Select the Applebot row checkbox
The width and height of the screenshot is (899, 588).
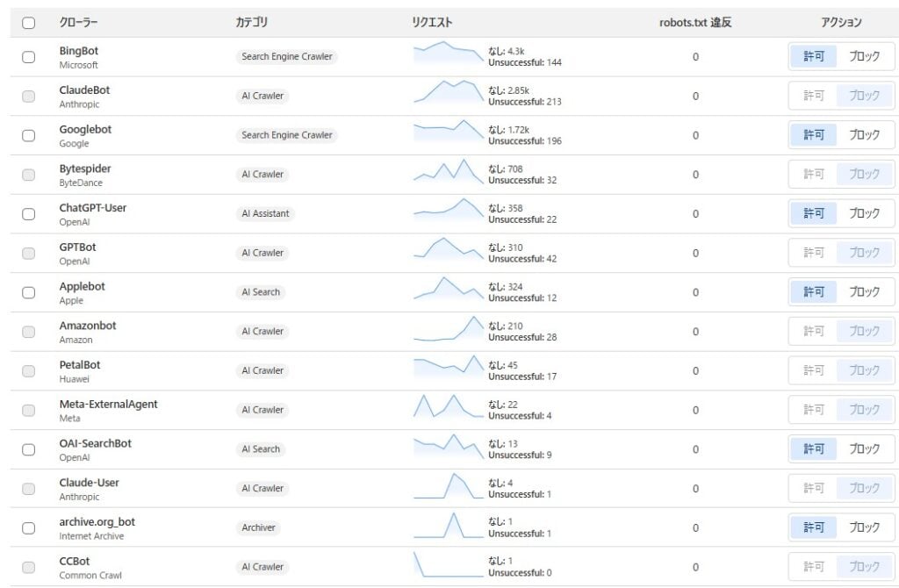tap(29, 292)
